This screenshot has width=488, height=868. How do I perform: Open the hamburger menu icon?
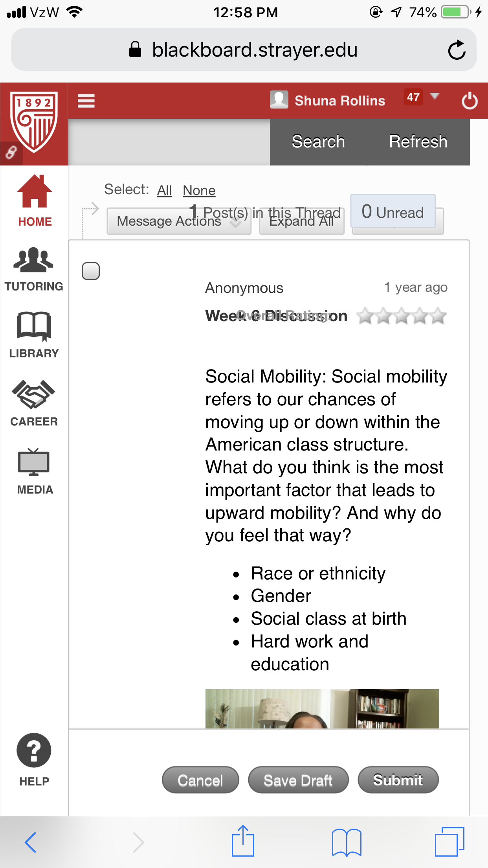click(86, 101)
